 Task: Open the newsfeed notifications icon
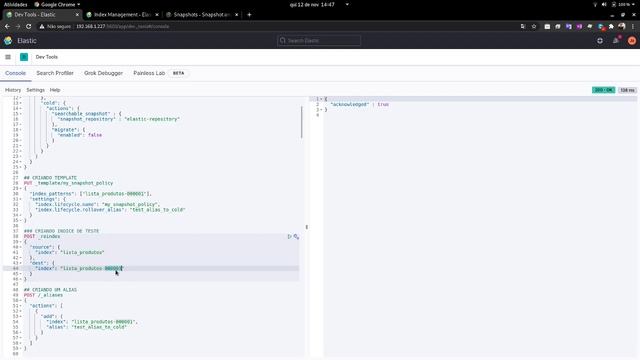coord(616,41)
